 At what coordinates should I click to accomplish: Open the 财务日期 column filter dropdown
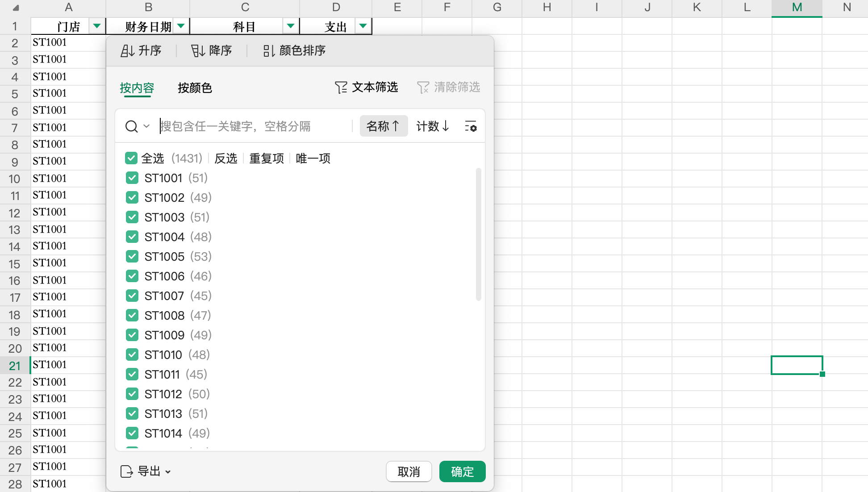pos(181,26)
